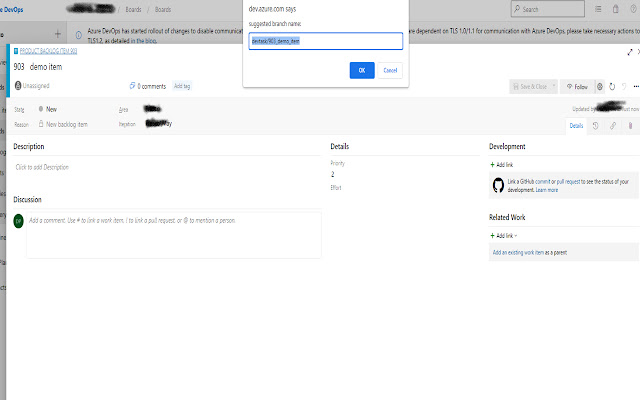Open GitHub 'commit' link
640x400 pixels.
(x=542, y=182)
